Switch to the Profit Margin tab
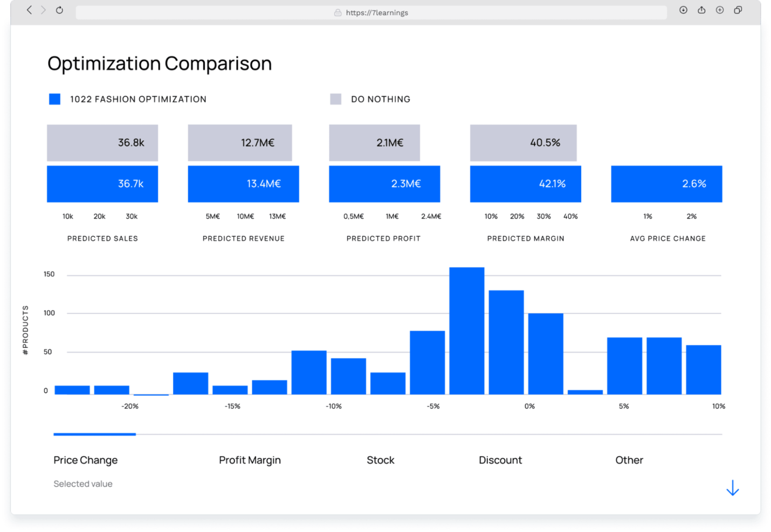Screen dimensions: 771x532 (x=250, y=460)
